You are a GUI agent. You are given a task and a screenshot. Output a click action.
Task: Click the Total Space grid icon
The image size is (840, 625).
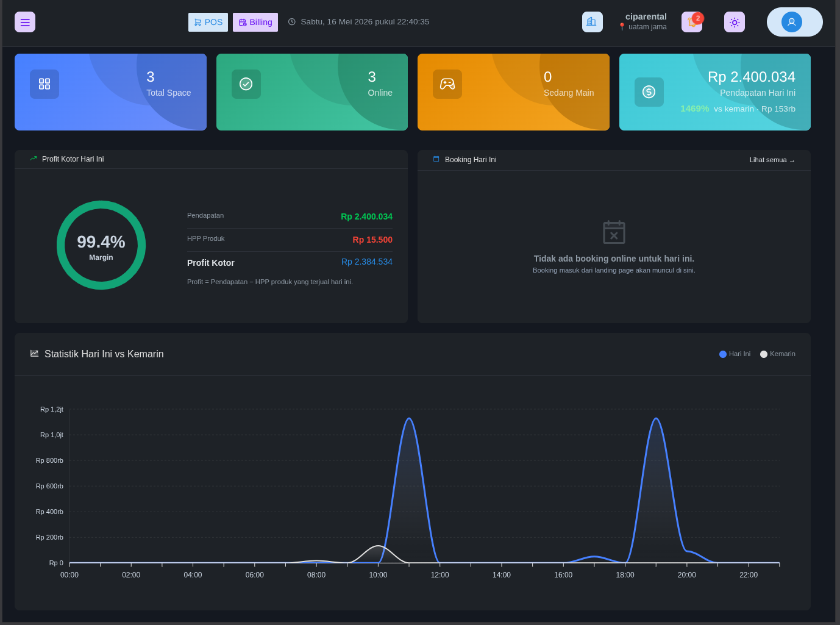click(x=44, y=84)
